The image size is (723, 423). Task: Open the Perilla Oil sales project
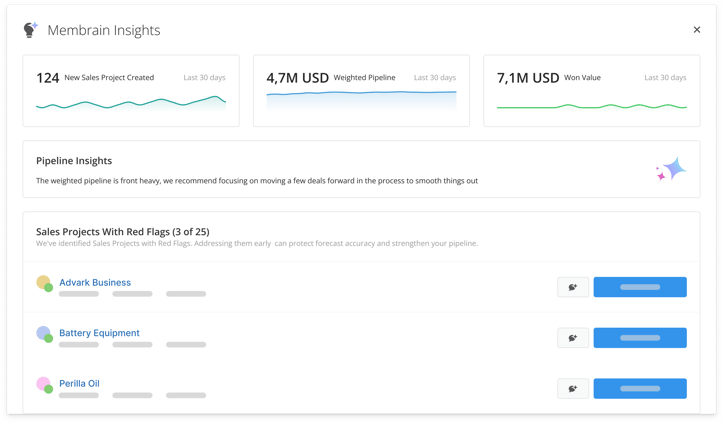point(79,383)
